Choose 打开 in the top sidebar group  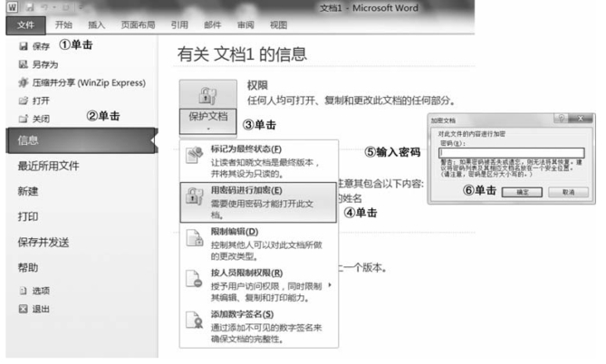tap(41, 101)
